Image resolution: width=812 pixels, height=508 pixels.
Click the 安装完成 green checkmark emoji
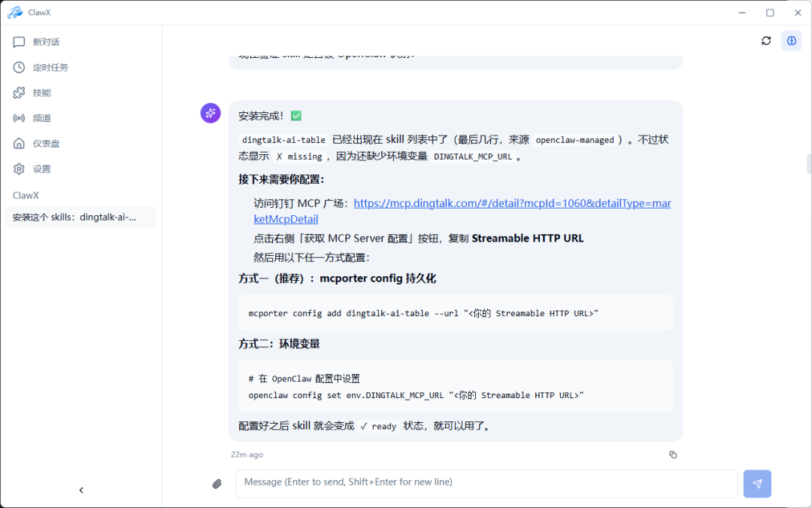(296, 116)
